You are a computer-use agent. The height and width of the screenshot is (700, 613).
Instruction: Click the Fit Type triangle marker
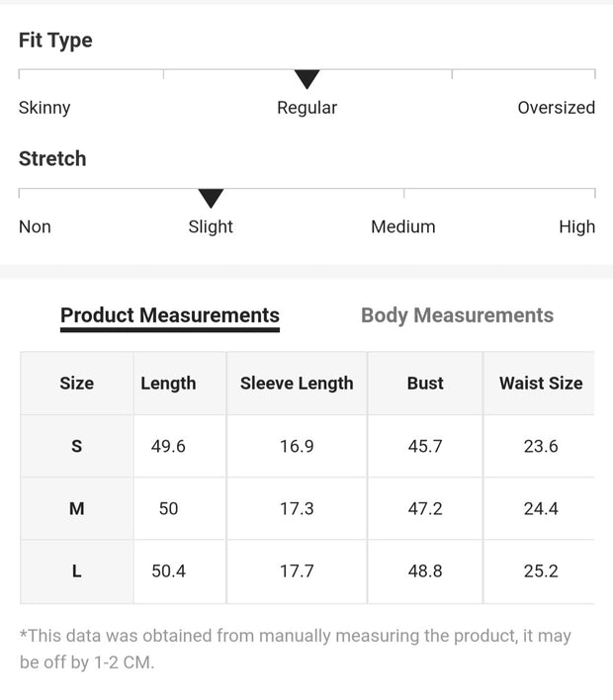click(x=307, y=79)
